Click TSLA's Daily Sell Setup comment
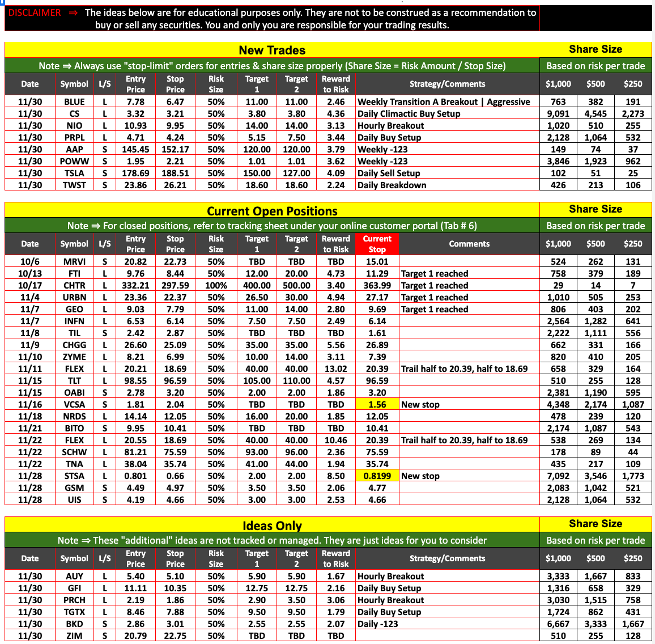655x644 pixels. (x=389, y=173)
